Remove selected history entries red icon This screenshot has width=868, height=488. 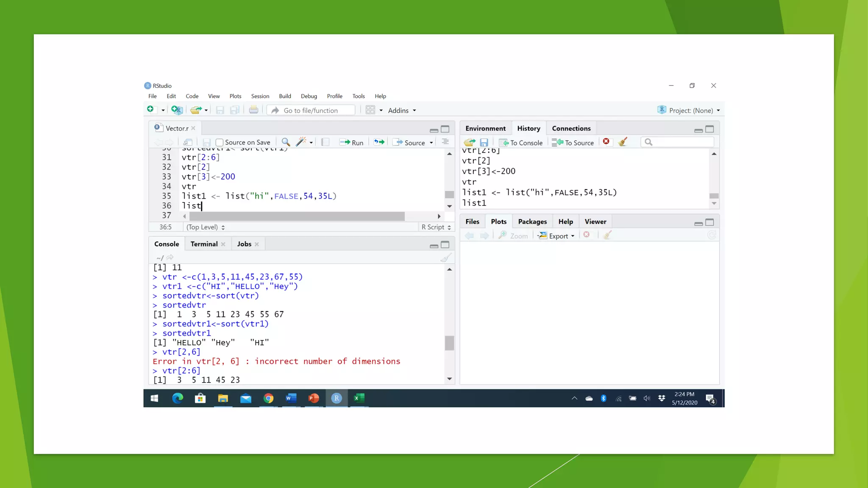coord(606,141)
